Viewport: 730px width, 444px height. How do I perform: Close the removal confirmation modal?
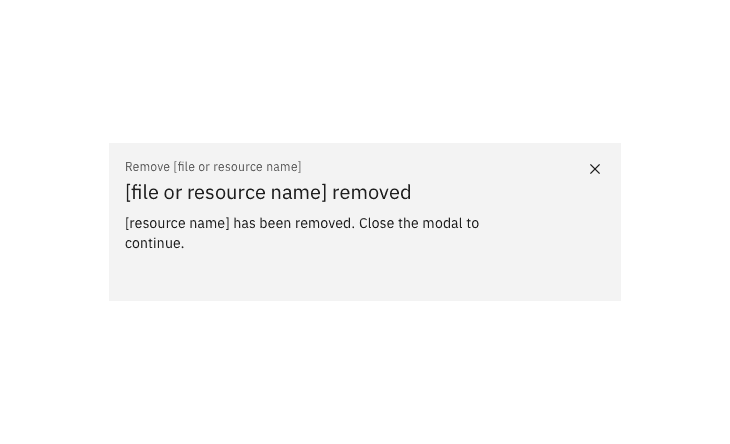[x=595, y=169]
